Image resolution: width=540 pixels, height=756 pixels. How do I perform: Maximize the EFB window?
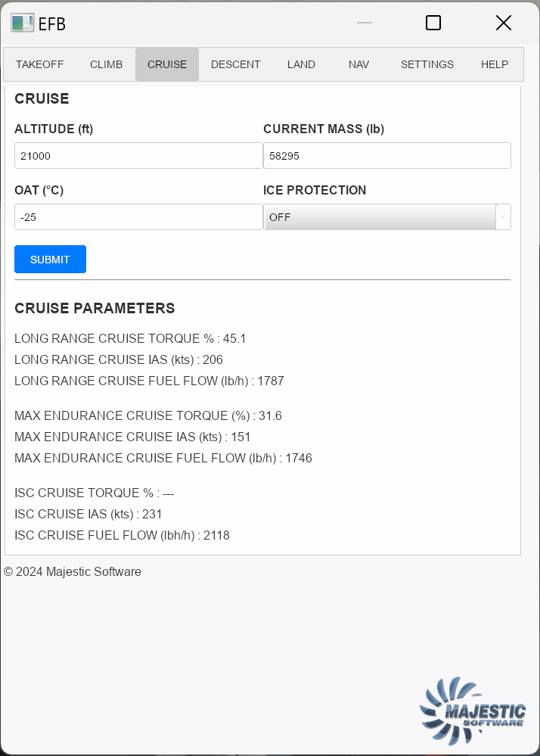tap(433, 23)
